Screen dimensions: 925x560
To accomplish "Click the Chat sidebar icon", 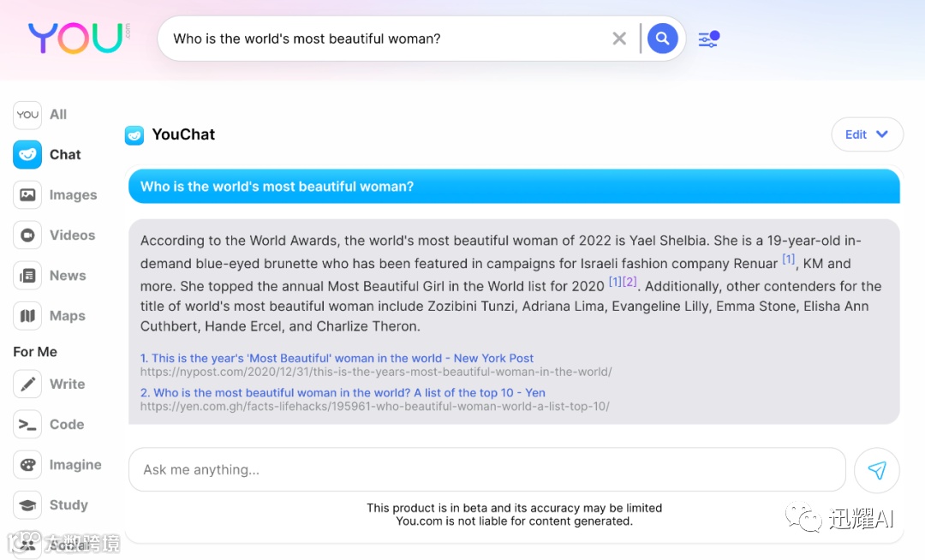I will [27, 154].
